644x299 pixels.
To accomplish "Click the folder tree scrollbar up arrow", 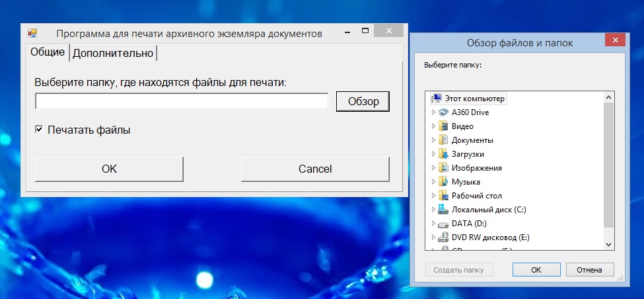I will tap(609, 97).
